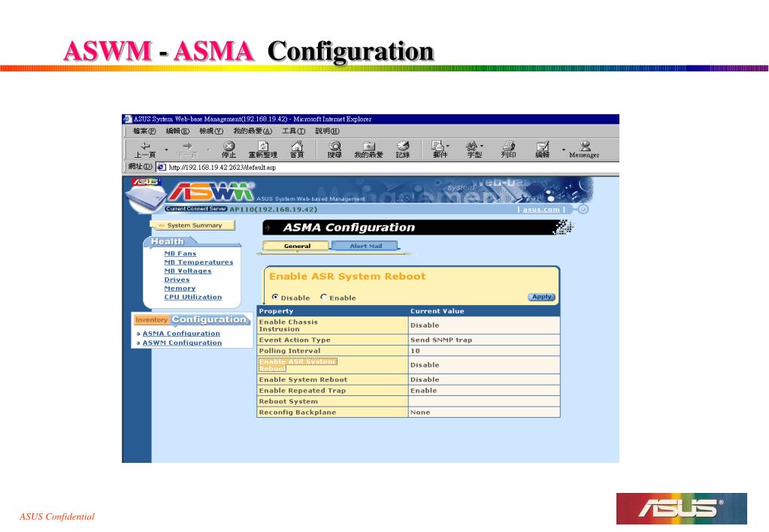Click the IE page icon in address bar
Viewport: 769px width, 532px height.
click(x=161, y=167)
